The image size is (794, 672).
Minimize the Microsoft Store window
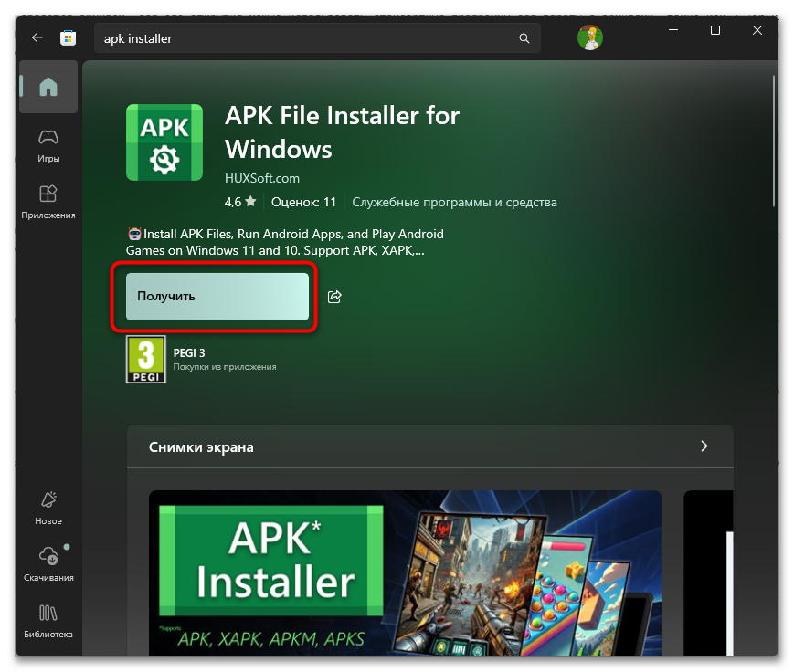point(673,30)
